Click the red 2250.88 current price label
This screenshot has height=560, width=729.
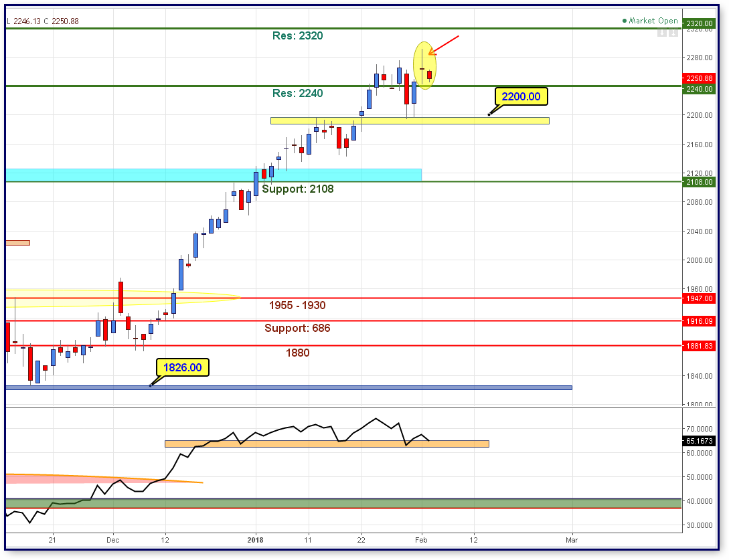click(x=700, y=78)
